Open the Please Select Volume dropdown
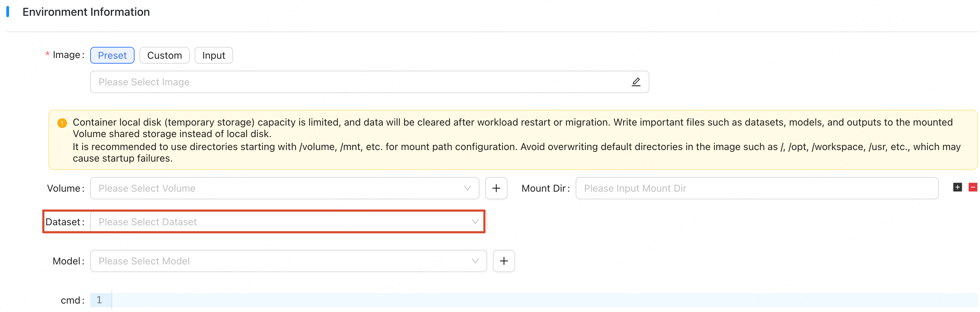The width and height of the screenshot is (980, 312). pyautogui.click(x=284, y=188)
